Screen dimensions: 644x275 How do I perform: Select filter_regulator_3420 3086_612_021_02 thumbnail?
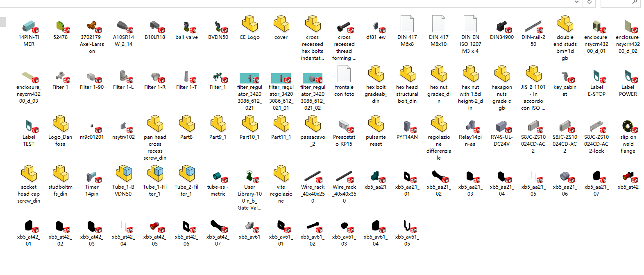point(313,78)
